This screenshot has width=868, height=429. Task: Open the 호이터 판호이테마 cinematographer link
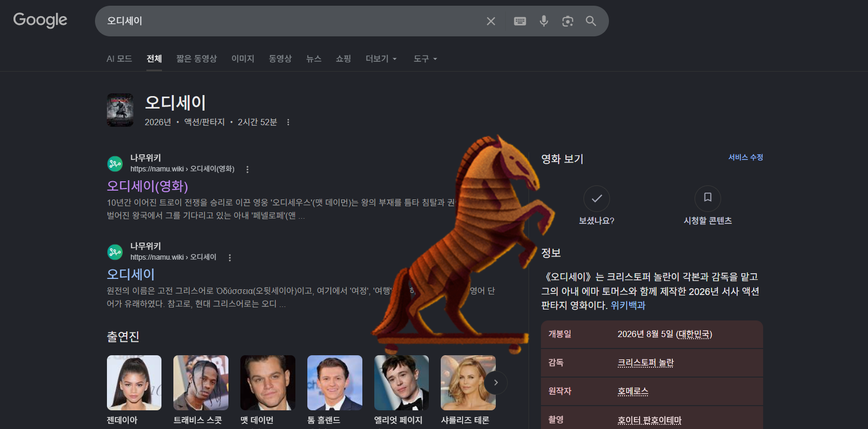[x=649, y=420]
